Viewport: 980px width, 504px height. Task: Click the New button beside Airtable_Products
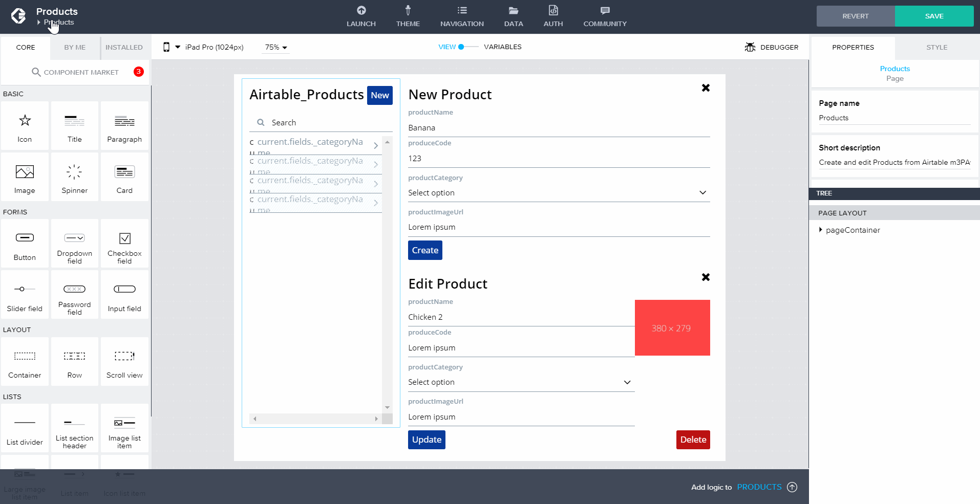[x=380, y=95]
